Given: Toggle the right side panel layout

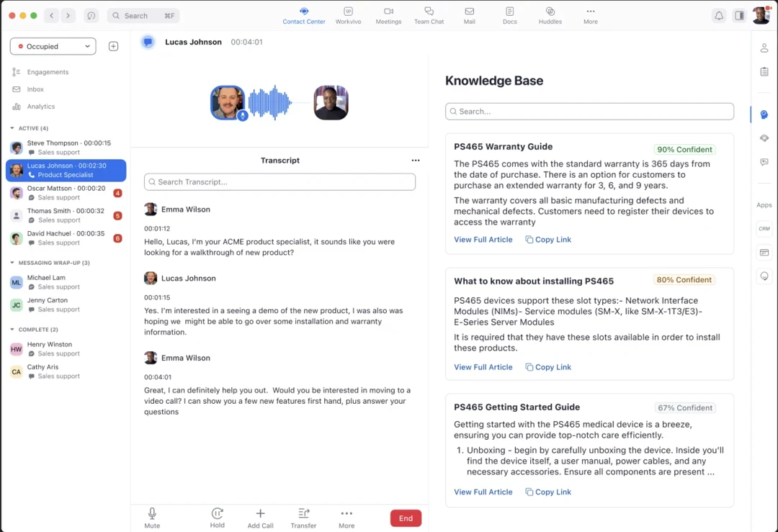Looking at the screenshot, I should point(739,16).
